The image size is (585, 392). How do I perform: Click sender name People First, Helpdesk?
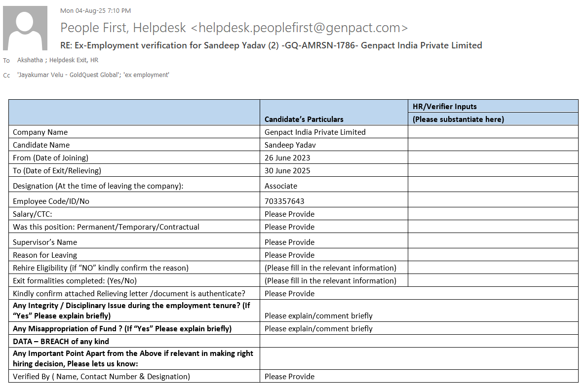tap(123, 28)
